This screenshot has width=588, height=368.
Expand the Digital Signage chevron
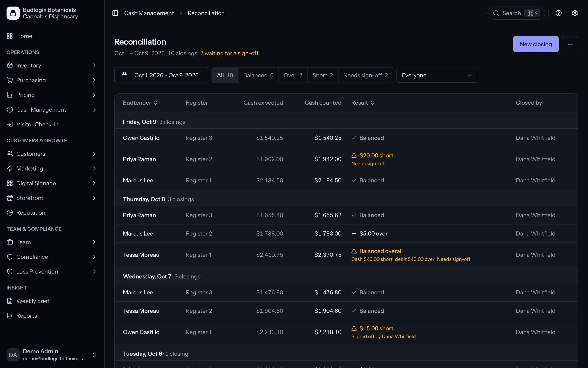tap(94, 183)
